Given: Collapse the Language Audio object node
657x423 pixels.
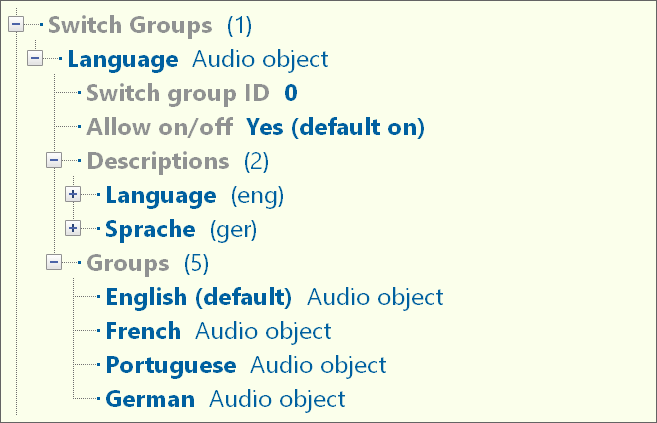Looking at the screenshot, I should [35, 59].
